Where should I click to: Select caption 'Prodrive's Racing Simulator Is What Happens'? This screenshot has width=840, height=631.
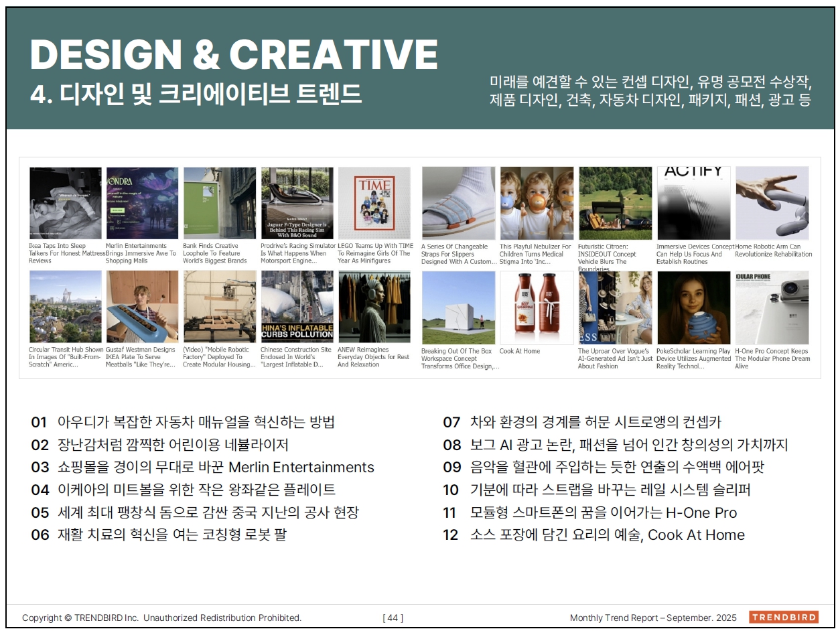[298, 253]
